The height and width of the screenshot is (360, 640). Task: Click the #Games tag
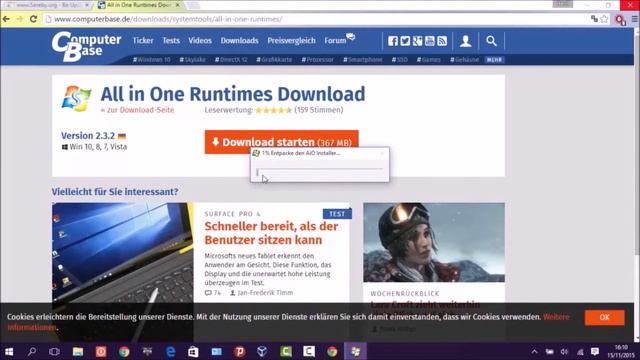(429, 60)
